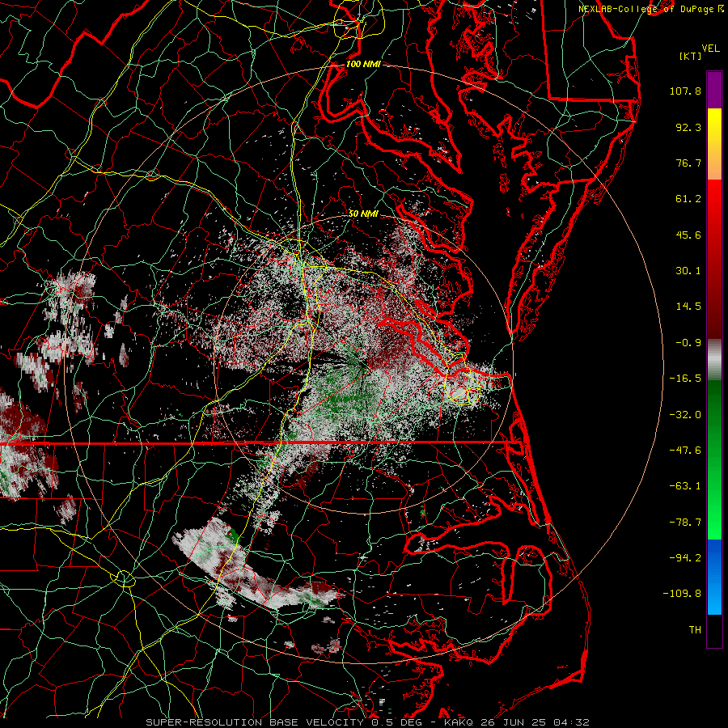The image size is (728, 728).
Task: Click the 100 NMI range ring label
Action: tap(363, 64)
